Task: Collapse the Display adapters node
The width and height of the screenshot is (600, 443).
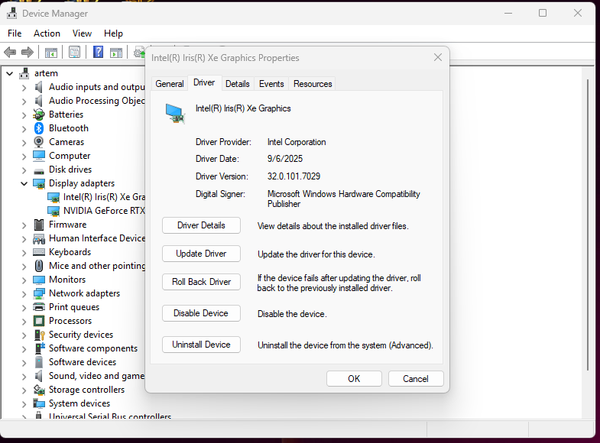Action: [24, 184]
